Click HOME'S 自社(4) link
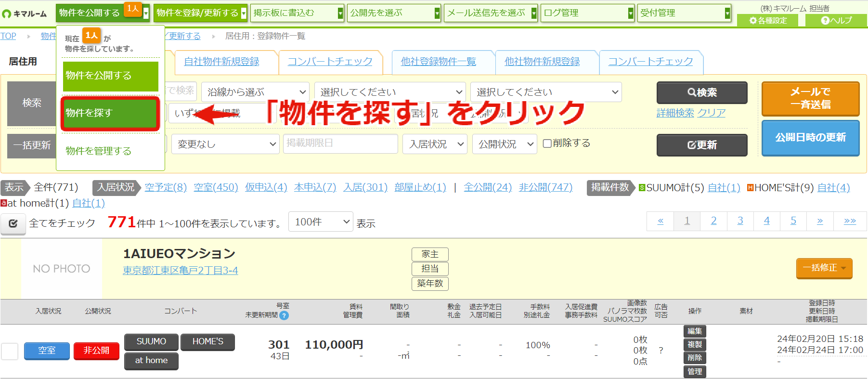Viewport: 868px width, 391px height. point(833,188)
